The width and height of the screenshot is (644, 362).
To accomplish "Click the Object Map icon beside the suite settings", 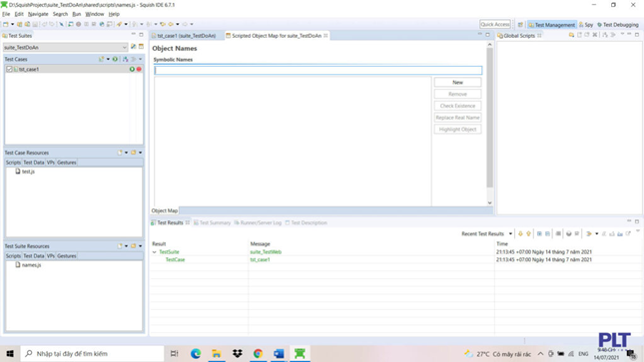I will pyautogui.click(x=141, y=47).
